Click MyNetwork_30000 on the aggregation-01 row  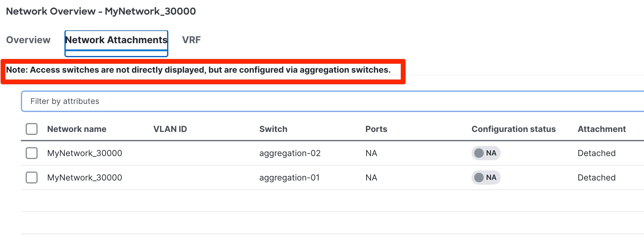[84, 178]
